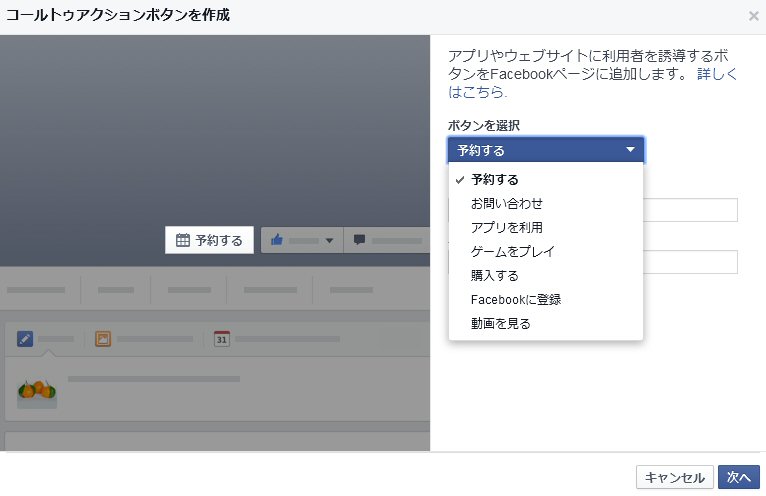Pick 購入する from the button list
Viewport: 766px width, 496px height.
coord(546,276)
